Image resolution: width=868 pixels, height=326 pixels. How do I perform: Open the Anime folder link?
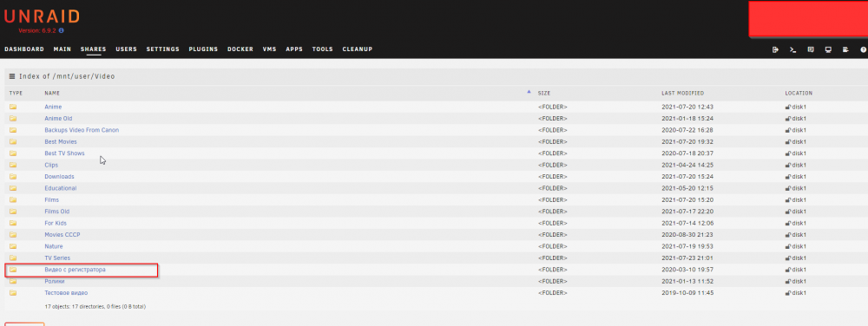coord(53,107)
